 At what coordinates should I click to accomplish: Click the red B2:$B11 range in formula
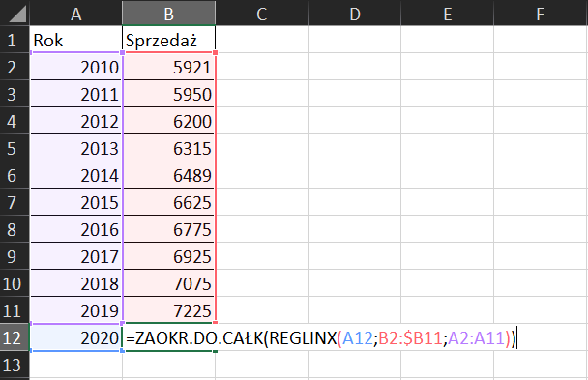[x=410, y=338]
